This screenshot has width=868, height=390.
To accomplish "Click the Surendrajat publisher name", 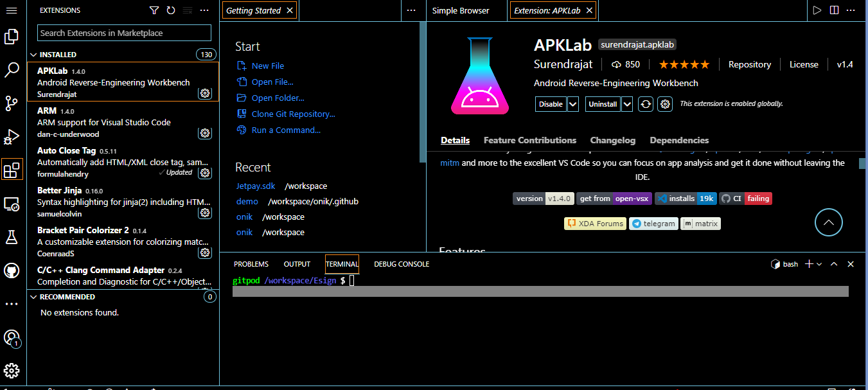I will 563,64.
